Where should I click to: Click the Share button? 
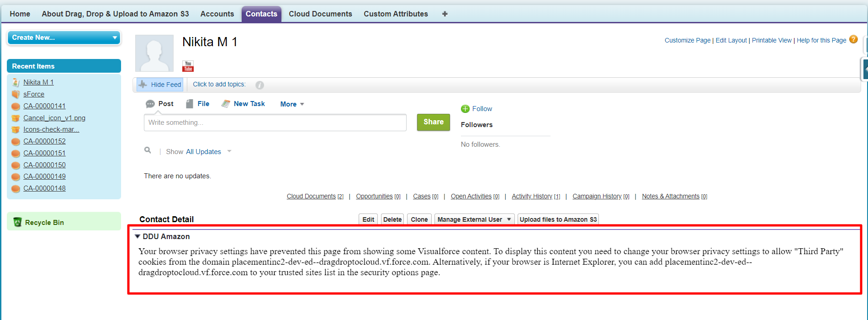click(434, 122)
